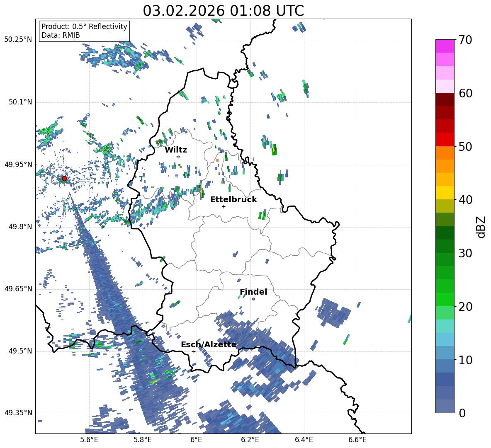The width and height of the screenshot is (491, 448).
Task: Click the magenta top colorbar segment
Action: pyautogui.click(x=445, y=46)
